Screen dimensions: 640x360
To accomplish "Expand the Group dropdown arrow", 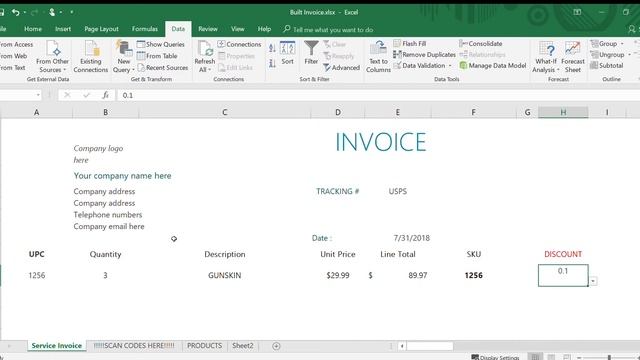I will [622, 44].
